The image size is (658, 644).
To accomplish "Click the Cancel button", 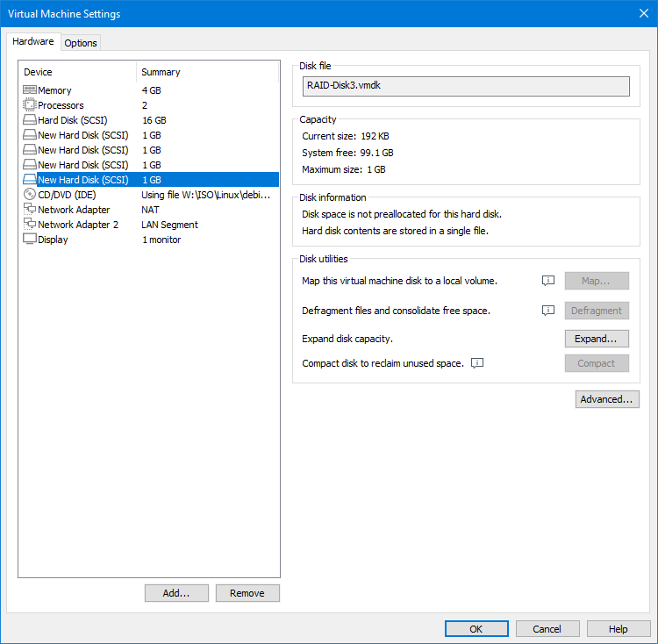I will pos(547,629).
